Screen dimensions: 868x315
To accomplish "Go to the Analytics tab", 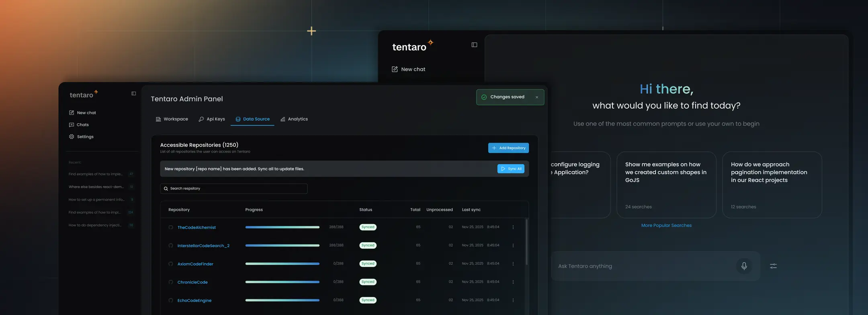I will point(294,119).
